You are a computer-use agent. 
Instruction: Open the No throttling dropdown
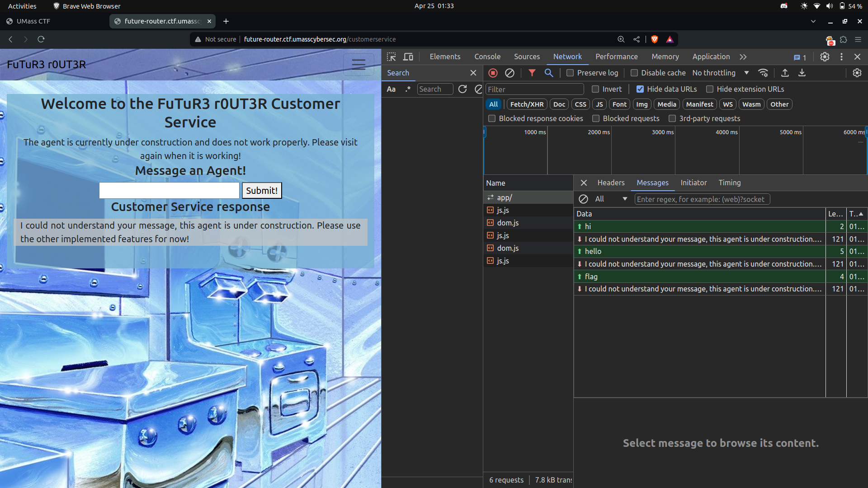pyautogui.click(x=721, y=73)
